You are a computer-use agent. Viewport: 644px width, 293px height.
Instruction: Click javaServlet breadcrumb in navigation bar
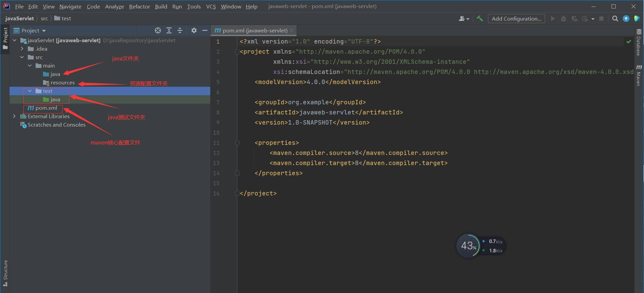[x=20, y=18]
